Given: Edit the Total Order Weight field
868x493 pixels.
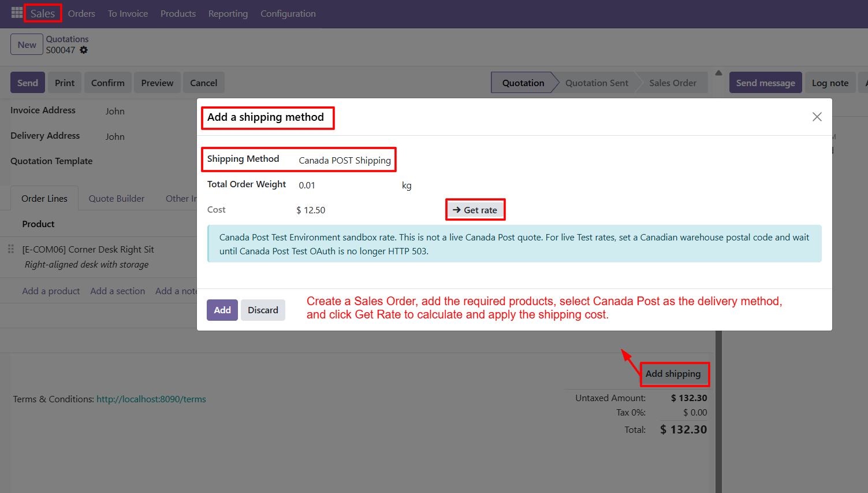Looking at the screenshot, I should click(345, 185).
